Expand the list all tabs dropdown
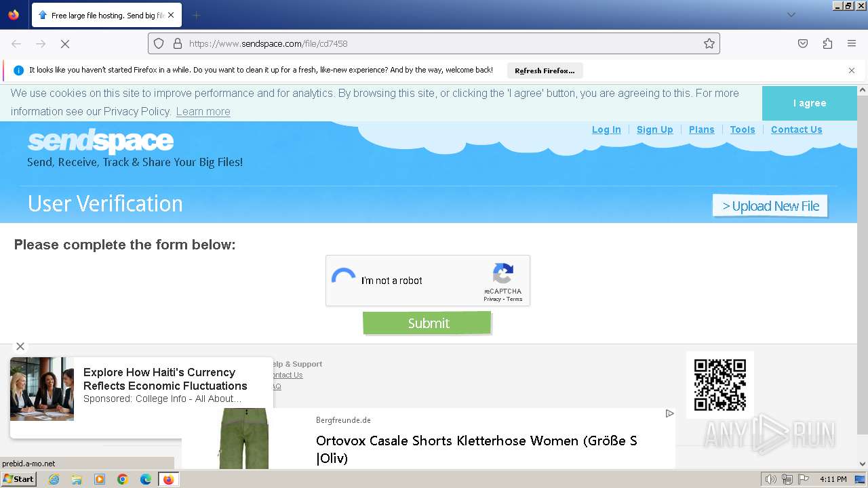 [791, 15]
